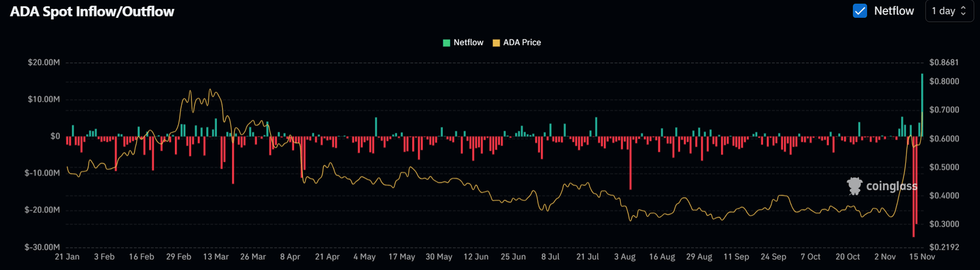Click the 13 Mar date label
The width and height of the screenshot is (980, 270).
click(x=216, y=257)
